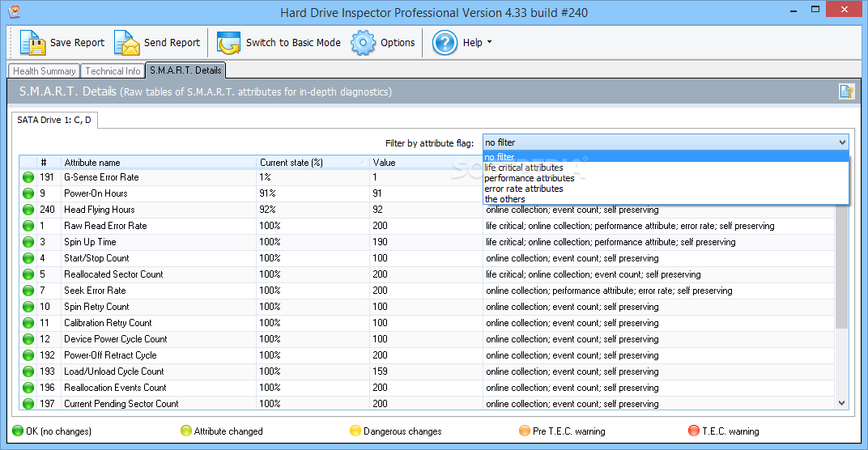Click the app icon in the title bar
The height and width of the screenshot is (450, 868).
point(15,11)
